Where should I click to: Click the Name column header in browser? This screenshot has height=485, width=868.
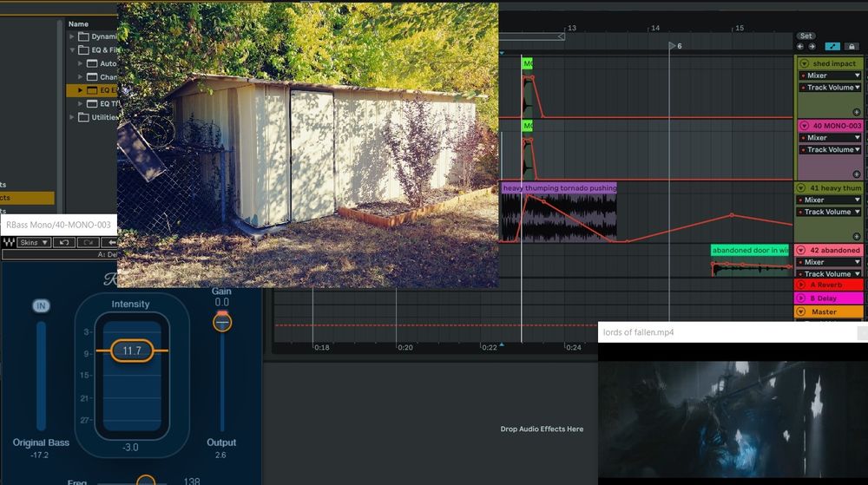(x=79, y=23)
